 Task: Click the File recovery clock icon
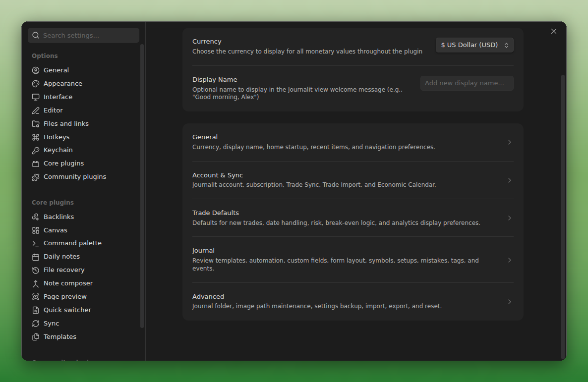[x=36, y=270]
